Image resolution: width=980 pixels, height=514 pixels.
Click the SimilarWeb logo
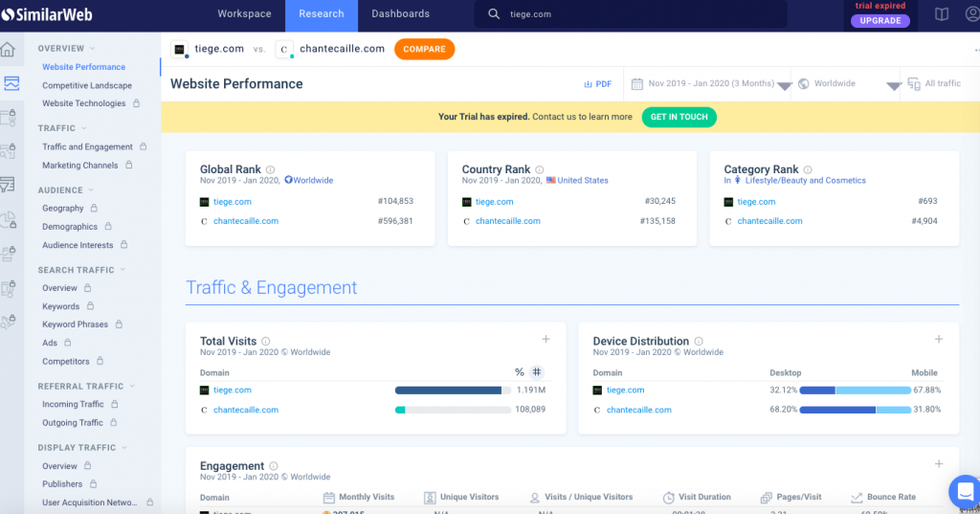[x=47, y=14]
